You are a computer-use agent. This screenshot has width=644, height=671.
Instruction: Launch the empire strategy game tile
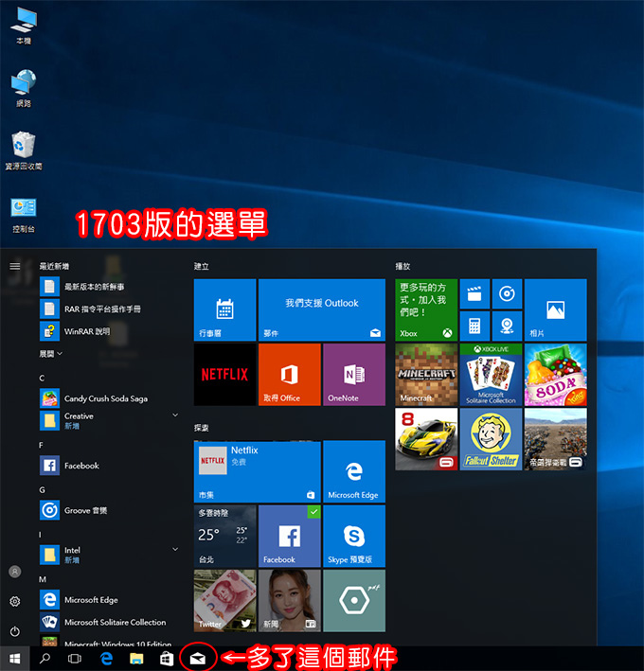coord(555,439)
